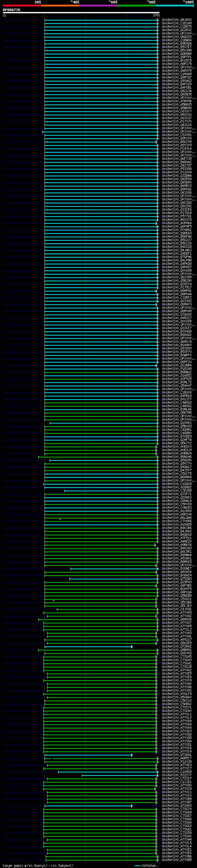Select hit label UniRef100_A7NYM4
The height and width of the screenshot is (868, 197).
click(x=177, y=101)
